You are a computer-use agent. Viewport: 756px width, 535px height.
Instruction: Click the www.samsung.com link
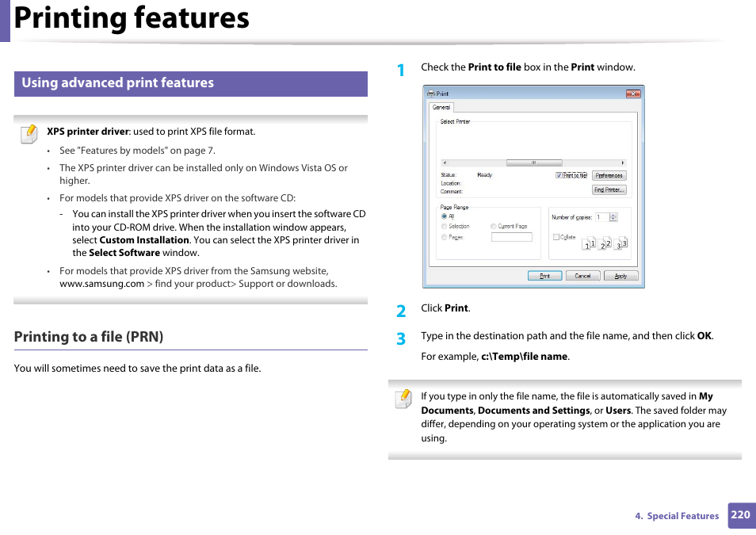101,284
